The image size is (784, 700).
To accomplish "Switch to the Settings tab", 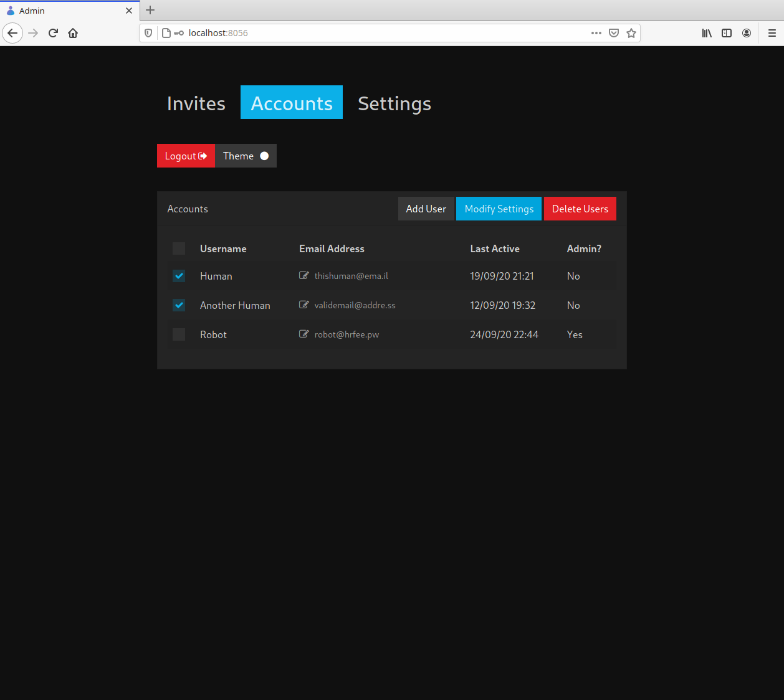I will [x=394, y=103].
